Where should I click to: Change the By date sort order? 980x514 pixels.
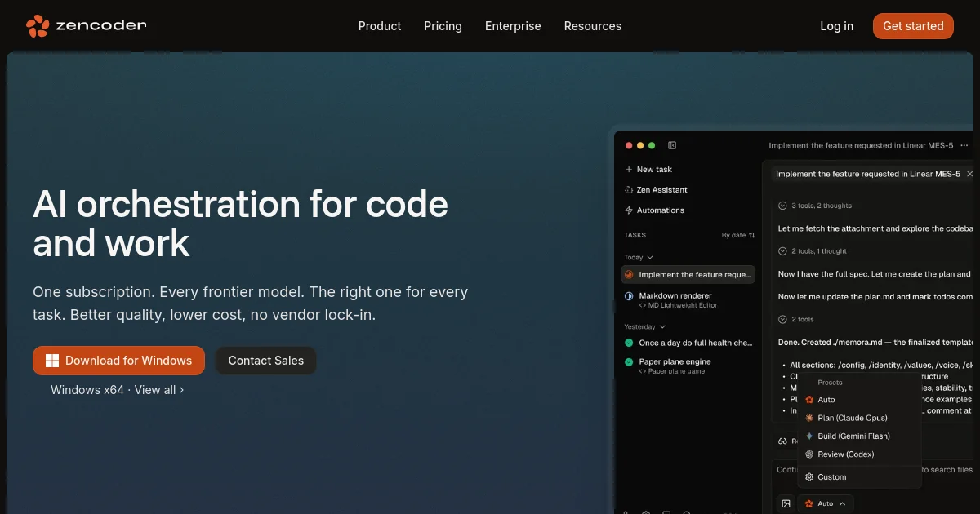(738, 235)
